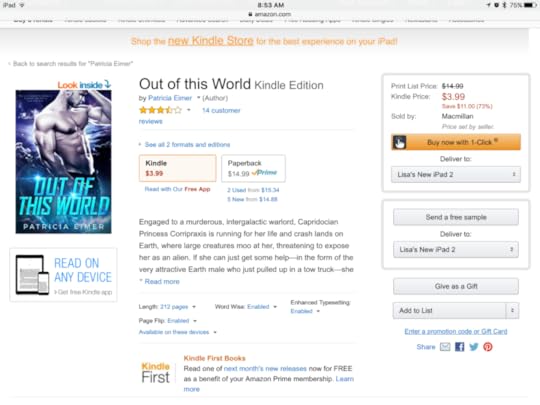Click the Look Inside arrow on cover
Screen dimensions: 540x405
(x=107, y=84)
